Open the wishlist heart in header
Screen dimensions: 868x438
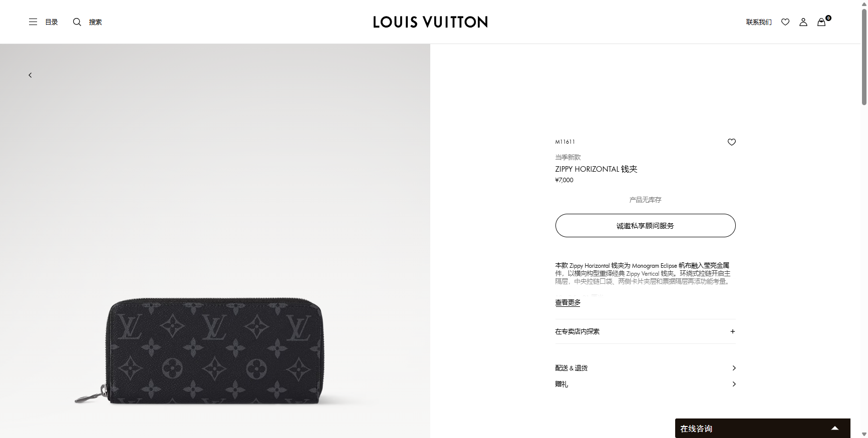click(785, 22)
